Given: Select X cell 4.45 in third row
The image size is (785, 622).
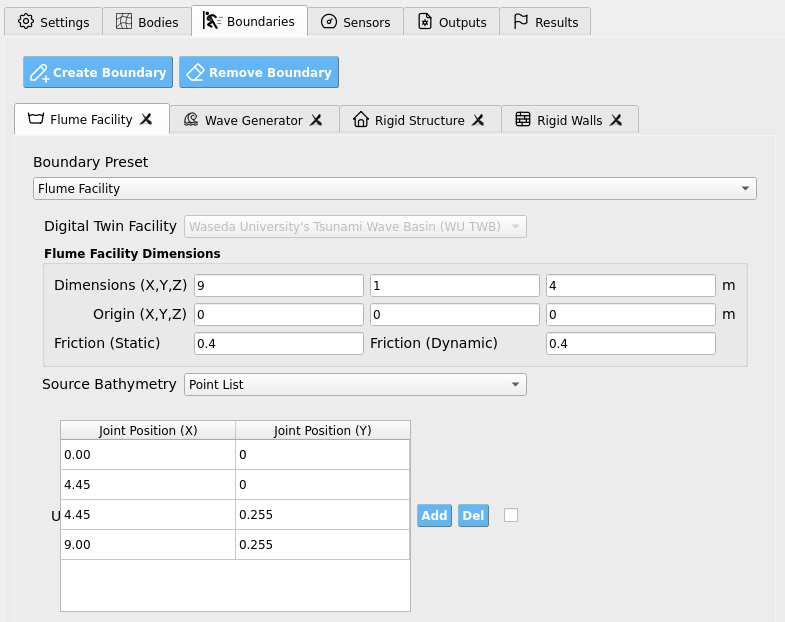Looking at the screenshot, I should tap(148, 515).
